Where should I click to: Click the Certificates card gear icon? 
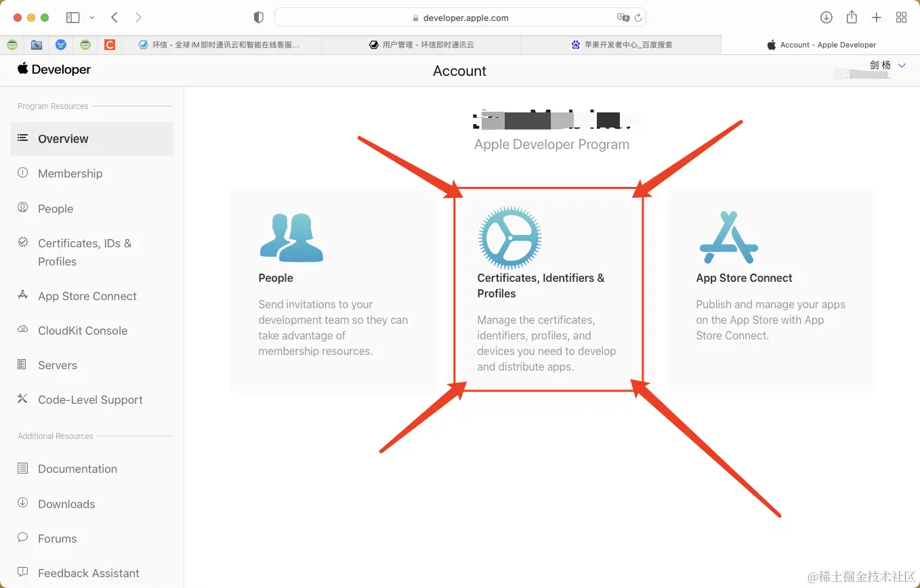pyautogui.click(x=509, y=238)
